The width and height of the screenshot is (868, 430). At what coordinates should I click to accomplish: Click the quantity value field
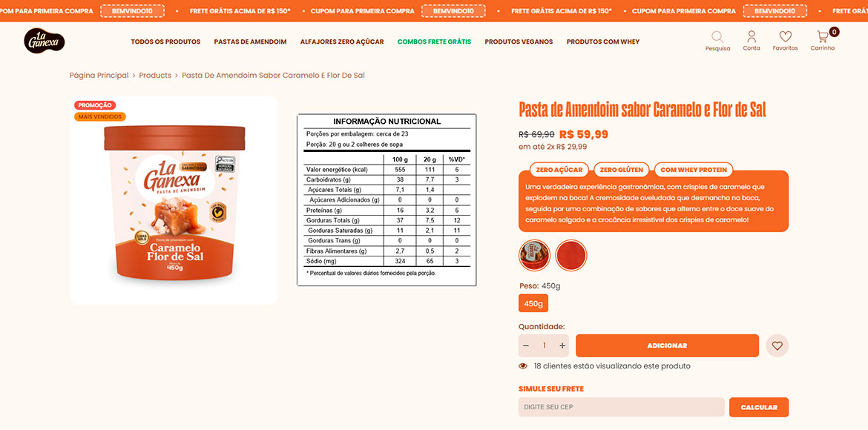(x=544, y=345)
